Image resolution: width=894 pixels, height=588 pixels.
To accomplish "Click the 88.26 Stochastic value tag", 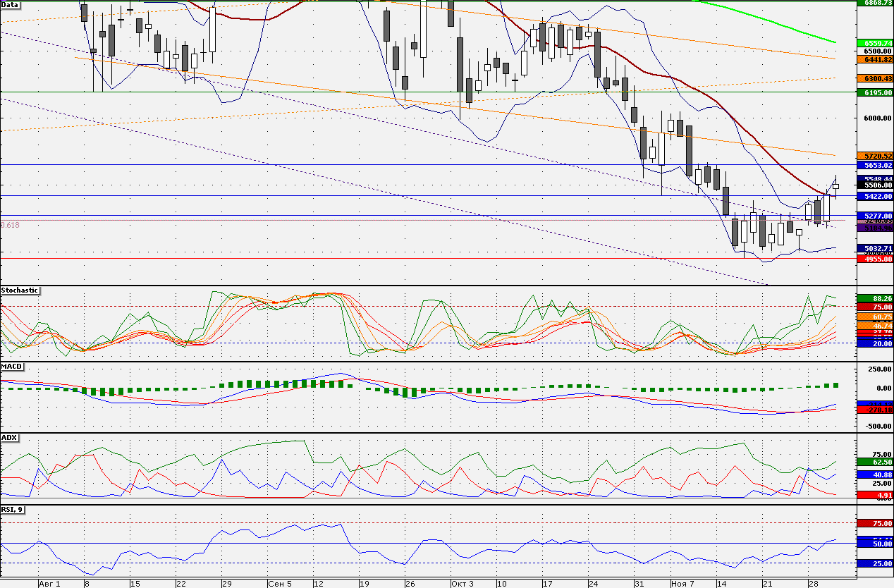I will (x=874, y=298).
